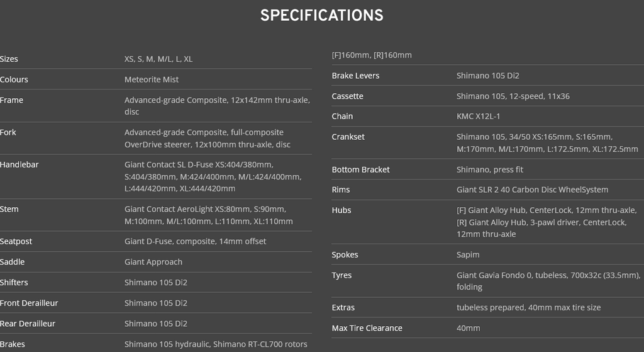Viewport: 644px width, 352px height.
Task: Select the Giant SLR 2 40 rims text
Action: tap(532, 190)
